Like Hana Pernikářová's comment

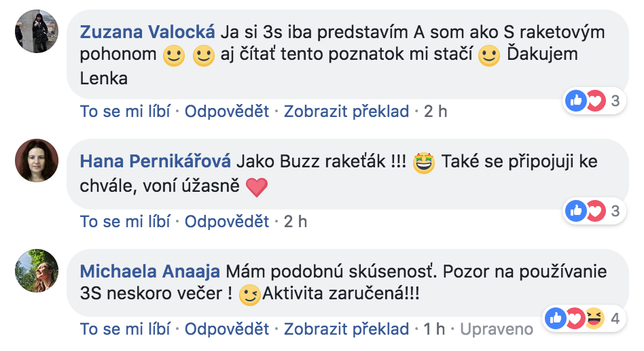(x=124, y=221)
